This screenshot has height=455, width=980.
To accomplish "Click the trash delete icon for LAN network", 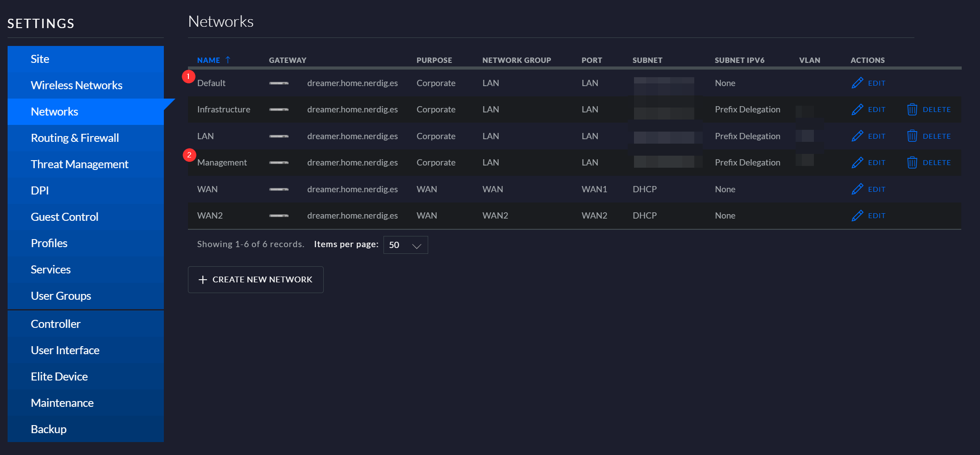I will (912, 136).
